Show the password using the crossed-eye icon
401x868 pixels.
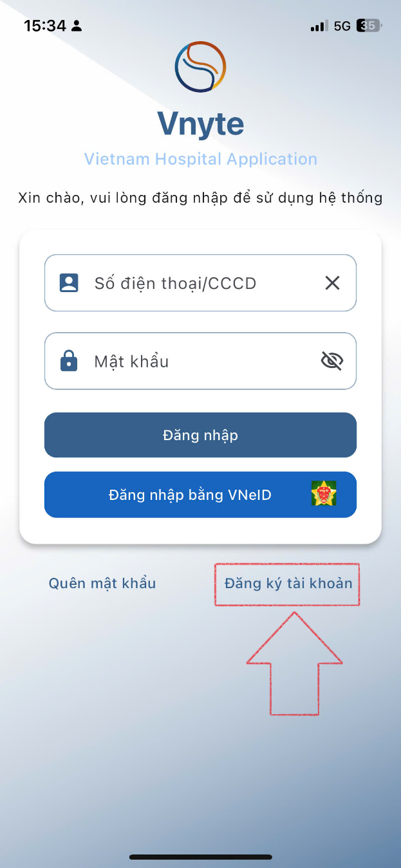coord(332,361)
